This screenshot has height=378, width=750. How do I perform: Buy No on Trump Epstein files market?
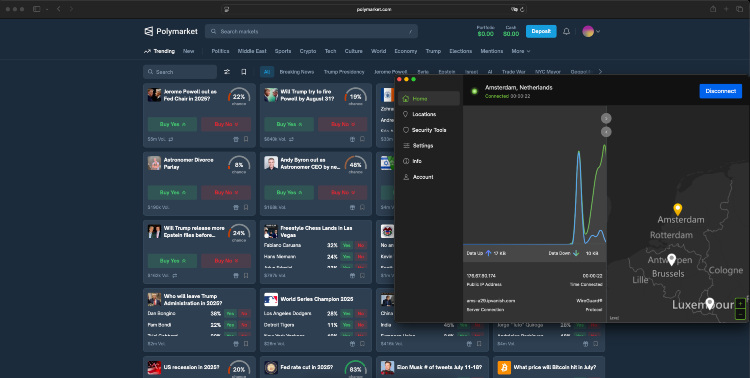[226, 261]
